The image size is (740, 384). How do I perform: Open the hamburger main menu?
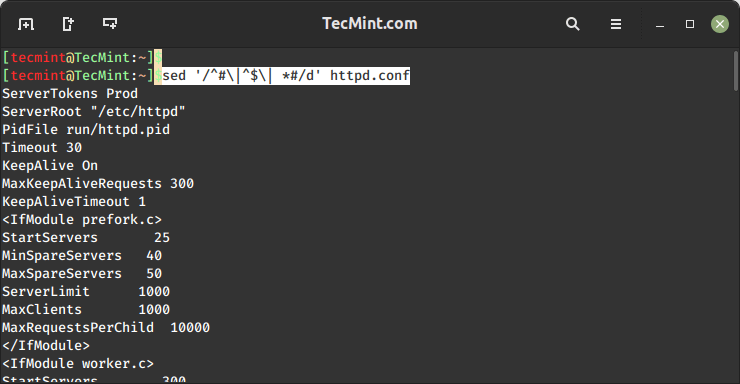[x=615, y=24]
